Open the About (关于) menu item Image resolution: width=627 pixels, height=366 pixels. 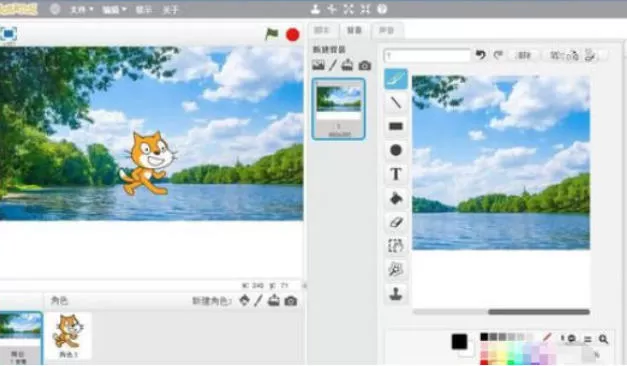(x=170, y=10)
